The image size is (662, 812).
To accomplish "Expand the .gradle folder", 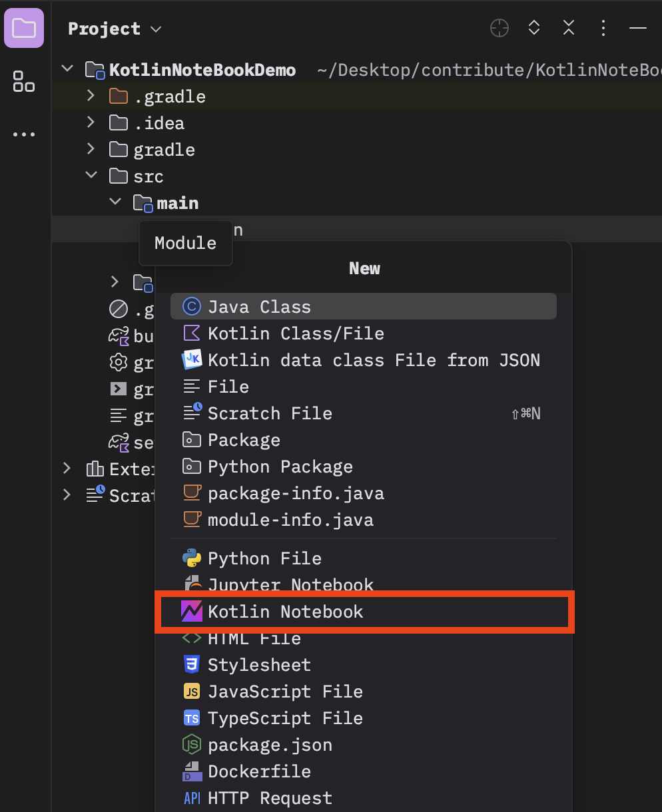I will click(x=91, y=96).
